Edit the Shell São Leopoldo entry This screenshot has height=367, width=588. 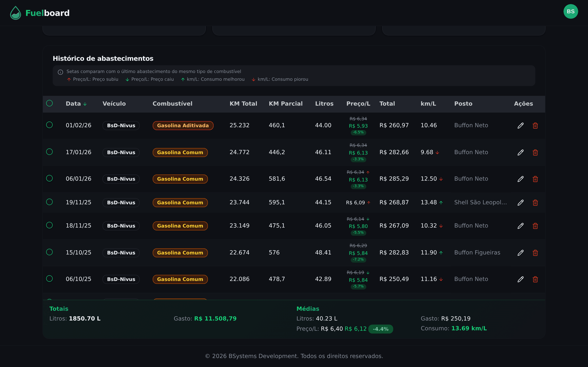point(520,202)
